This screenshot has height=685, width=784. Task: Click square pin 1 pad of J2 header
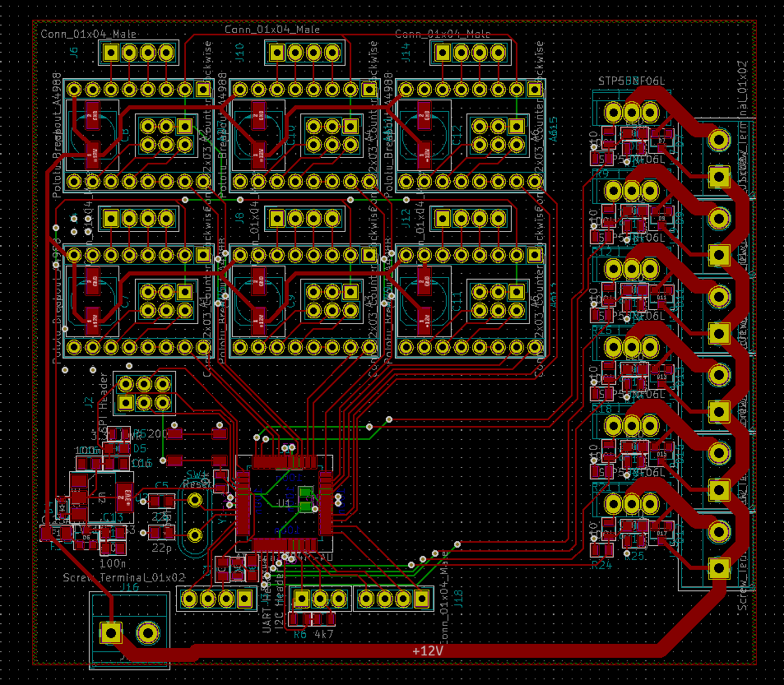pos(126,402)
